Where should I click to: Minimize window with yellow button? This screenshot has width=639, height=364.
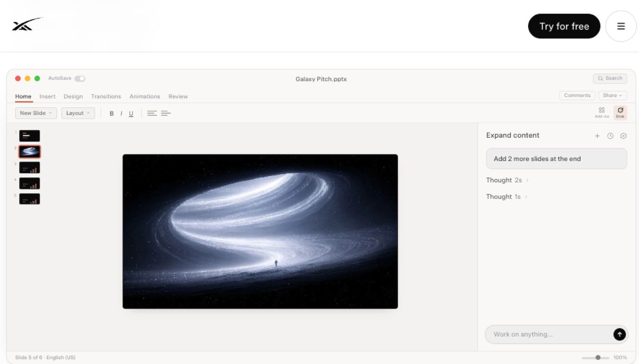(x=27, y=78)
